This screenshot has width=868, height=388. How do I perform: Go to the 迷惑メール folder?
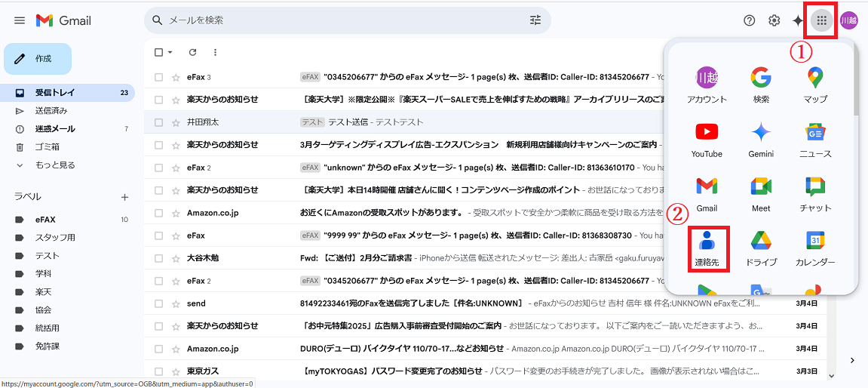(55, 129)
